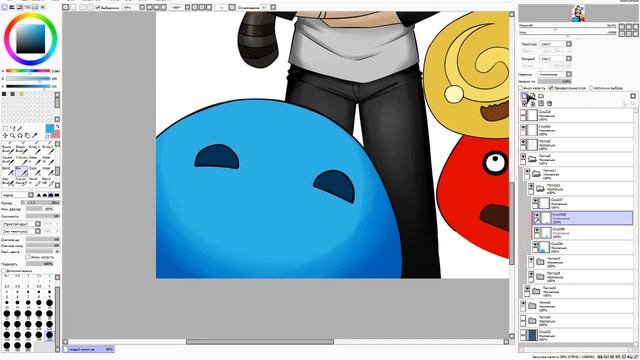Toggle the swatches panel icon

coord(35,7)
